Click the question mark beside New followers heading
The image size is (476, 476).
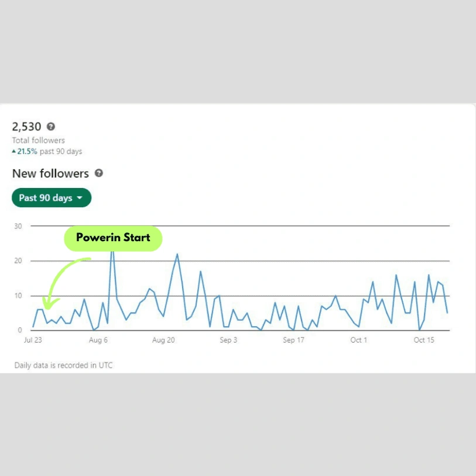pos(98,173)
